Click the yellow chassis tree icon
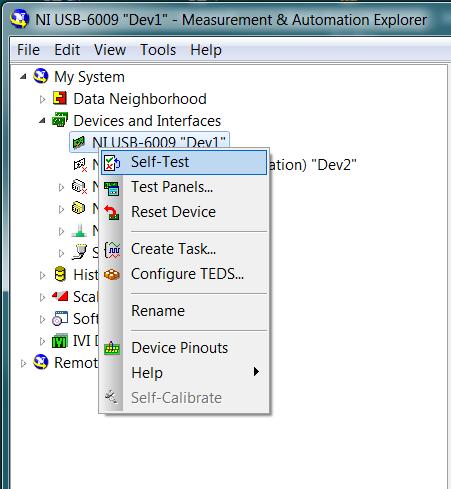 (x=78, y=208)
